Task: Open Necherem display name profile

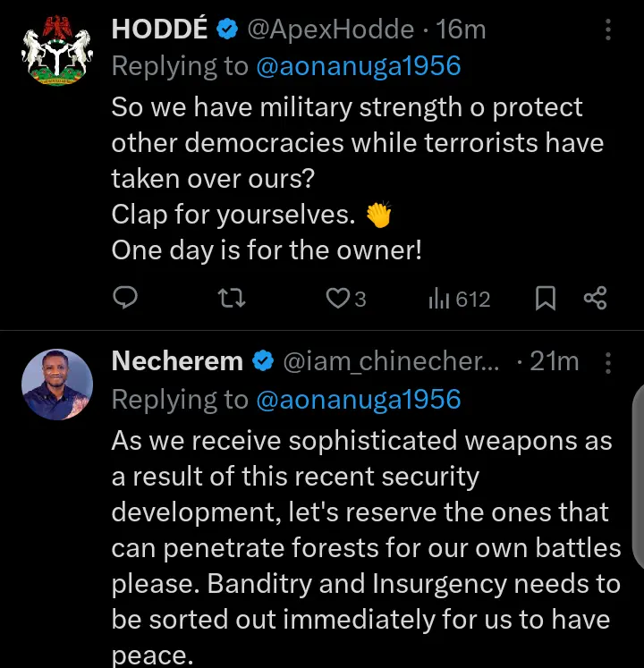Action: click(x=177, y=361)
